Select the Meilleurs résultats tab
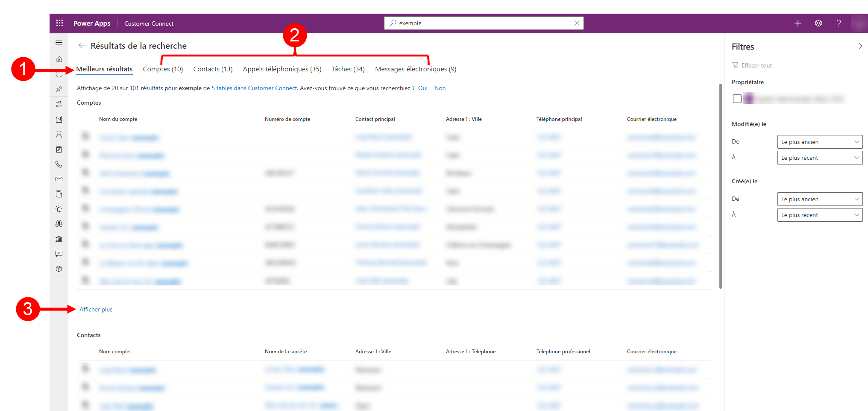 [104, 69]
